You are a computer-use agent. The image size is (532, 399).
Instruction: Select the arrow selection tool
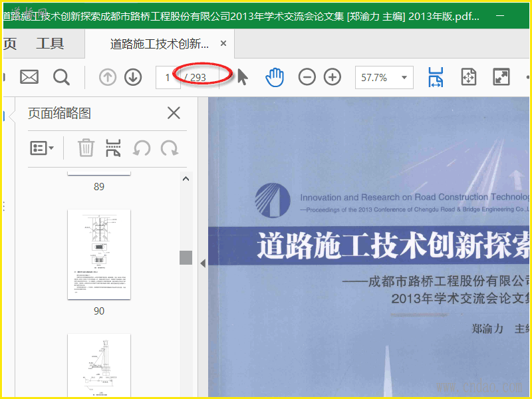243,76
